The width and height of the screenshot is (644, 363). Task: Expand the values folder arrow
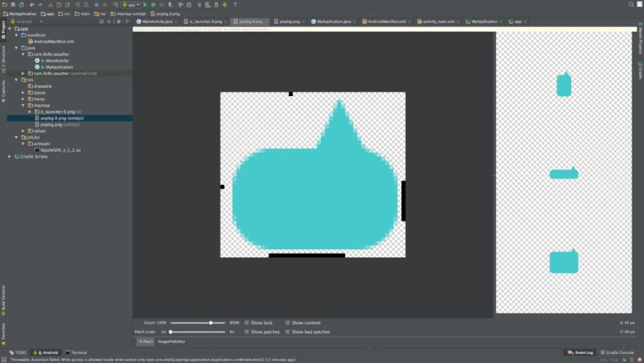23,131
